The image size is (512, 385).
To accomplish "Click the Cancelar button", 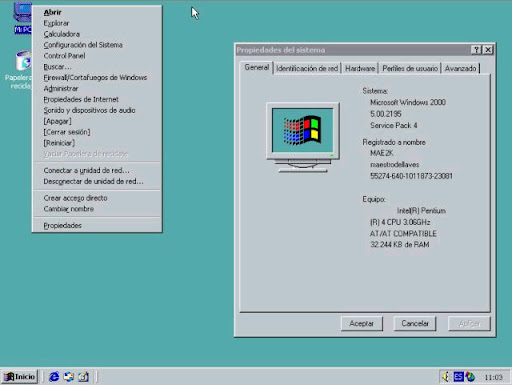I will click(415, 323).
